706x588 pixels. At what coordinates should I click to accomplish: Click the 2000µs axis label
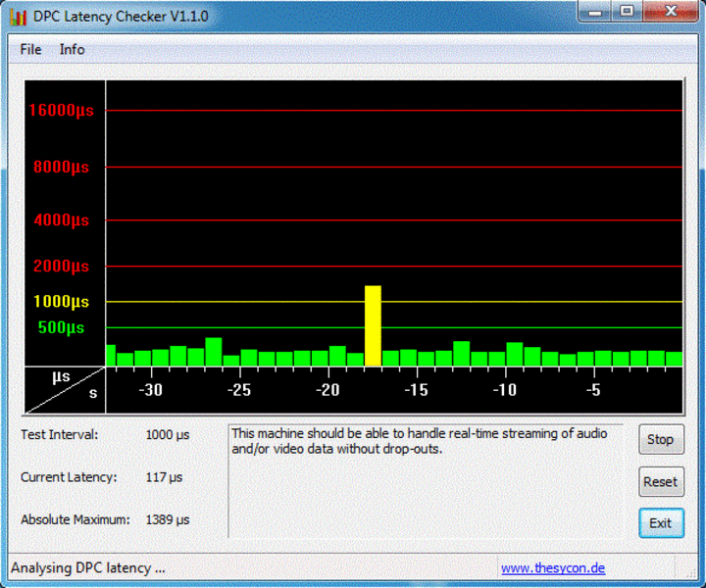coord(61,266)
